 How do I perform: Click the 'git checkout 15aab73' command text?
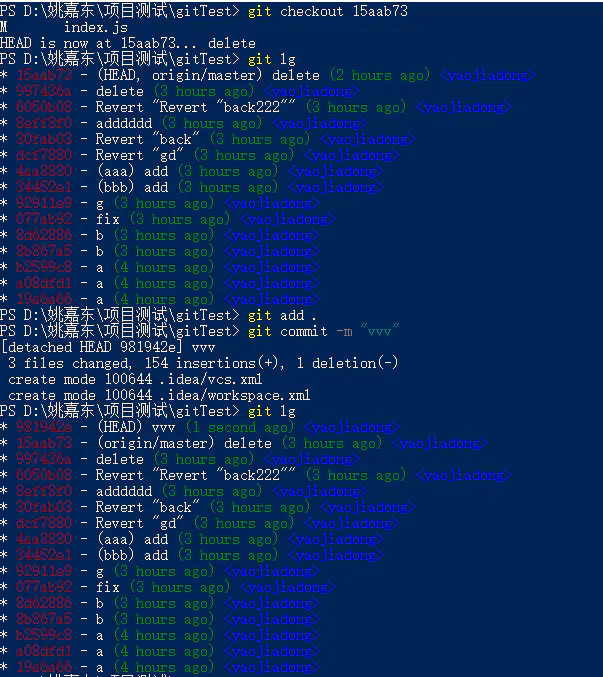[x=327, y=11]
